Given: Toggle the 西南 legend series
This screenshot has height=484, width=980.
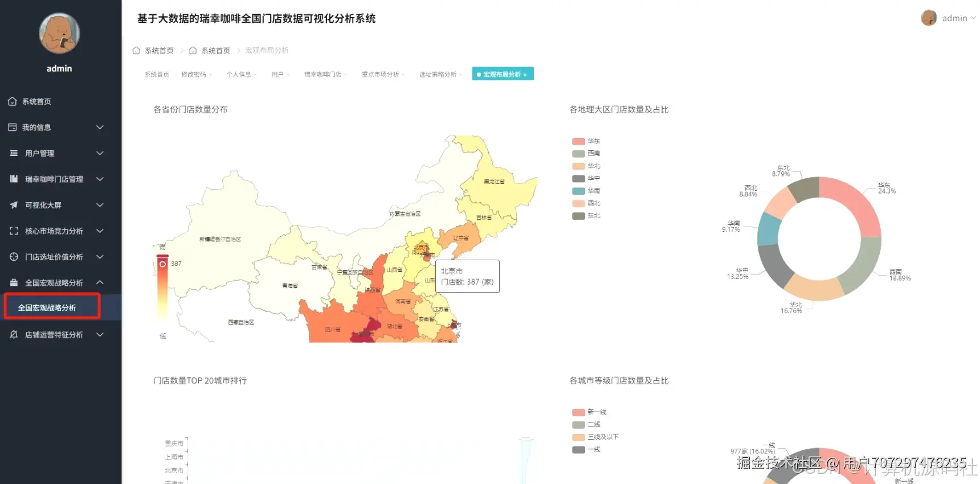Looking at the screenshot, I should (586, 154).
